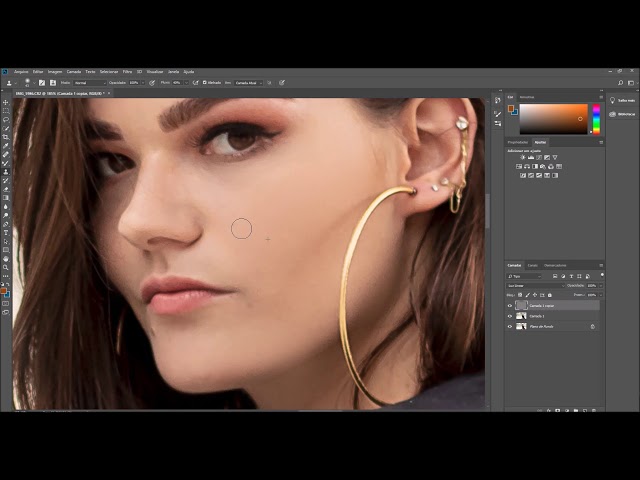The width and height of the screenshot is (640, 480).
Task: Open the Layers panel options menu
Action: pos(601,265)
